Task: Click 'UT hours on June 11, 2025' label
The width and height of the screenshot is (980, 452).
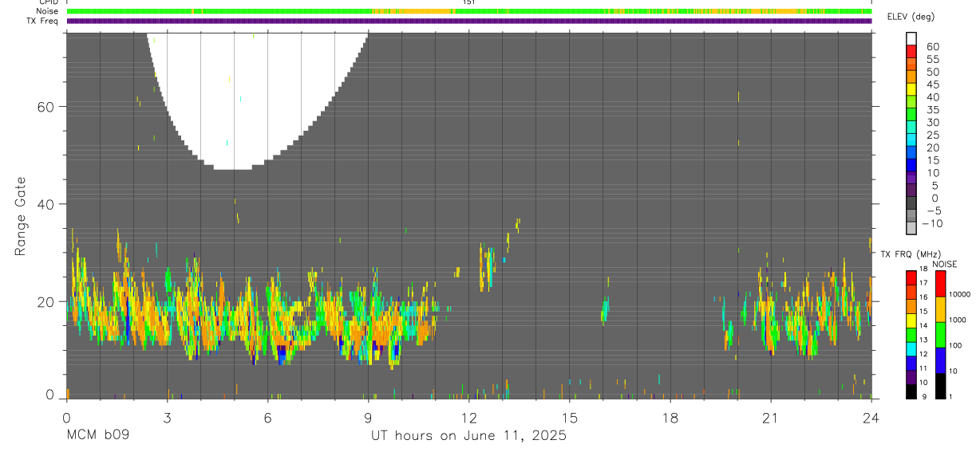Action: (x=468, y=435)
